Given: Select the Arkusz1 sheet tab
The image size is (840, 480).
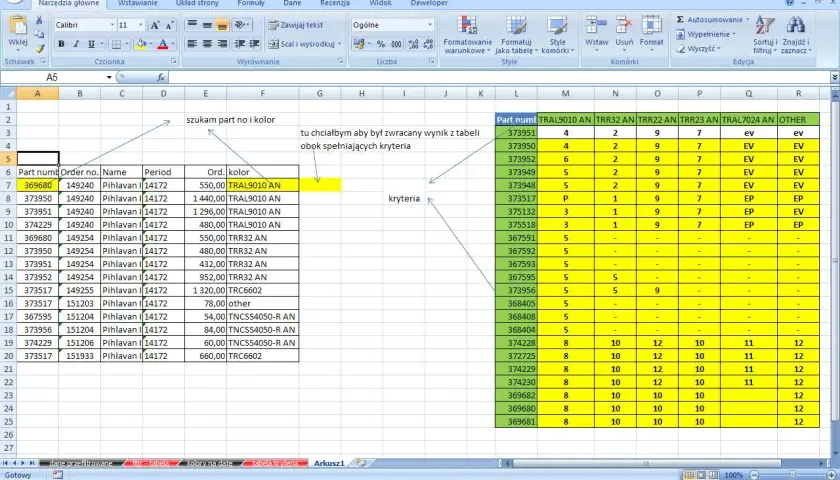Looking at the screenshot, I should [x=329, y=463].
